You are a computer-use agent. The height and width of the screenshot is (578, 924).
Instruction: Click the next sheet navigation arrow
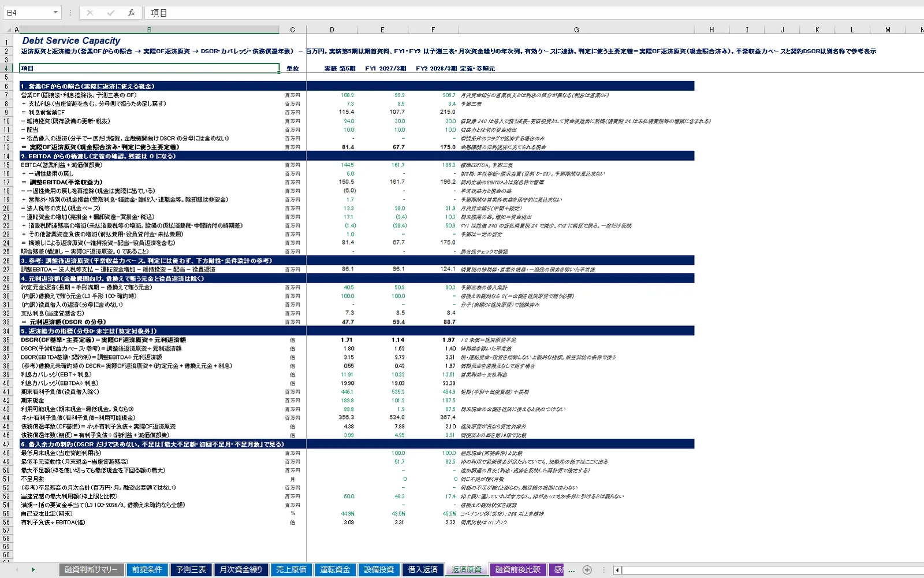pyautogui.click(x=33, y=570)
